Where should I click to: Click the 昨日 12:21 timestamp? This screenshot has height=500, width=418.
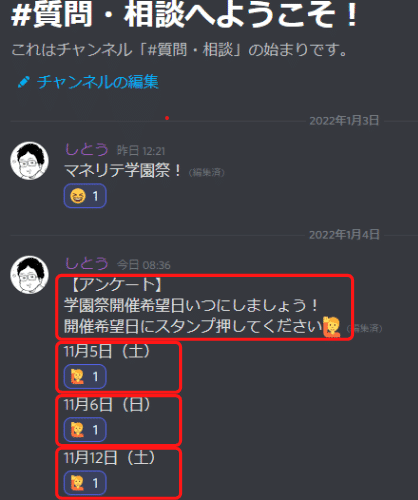141,151
